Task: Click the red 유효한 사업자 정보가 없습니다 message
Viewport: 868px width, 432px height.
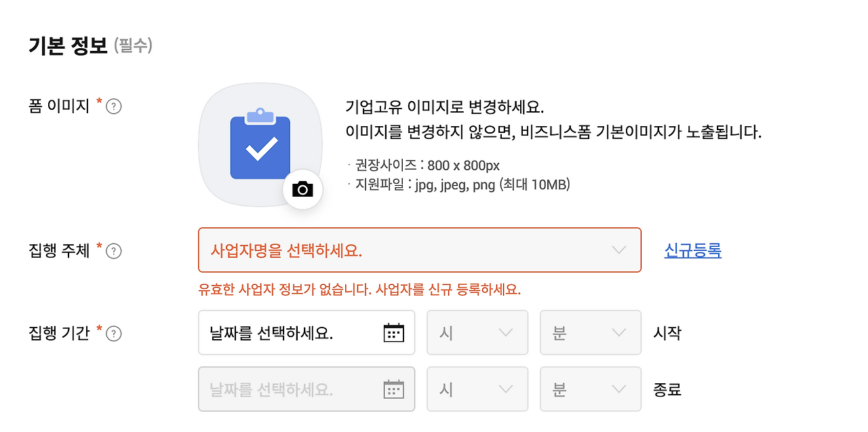Action: point(359,290)
